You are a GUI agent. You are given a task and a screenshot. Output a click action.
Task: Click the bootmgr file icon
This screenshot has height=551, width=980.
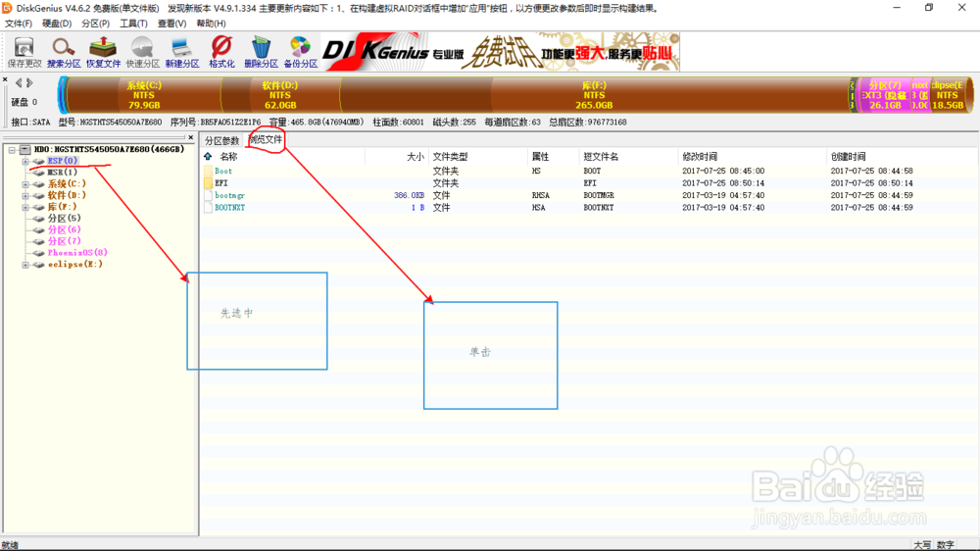(208, 195)
